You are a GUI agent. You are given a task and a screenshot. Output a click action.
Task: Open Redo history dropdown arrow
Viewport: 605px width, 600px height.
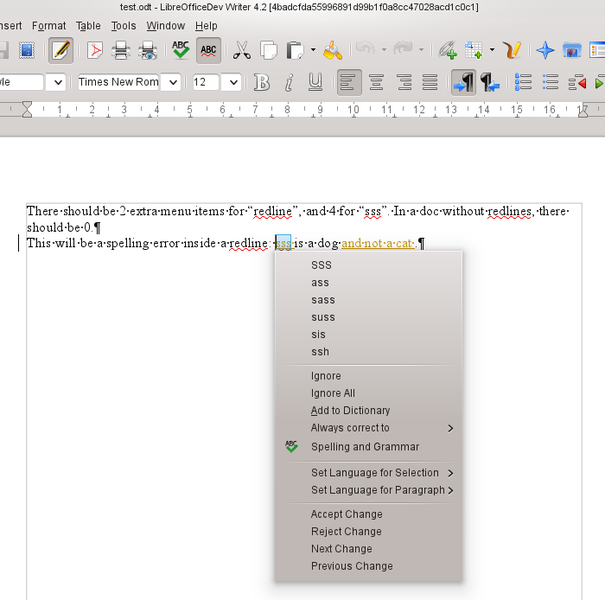click(421, 50)
